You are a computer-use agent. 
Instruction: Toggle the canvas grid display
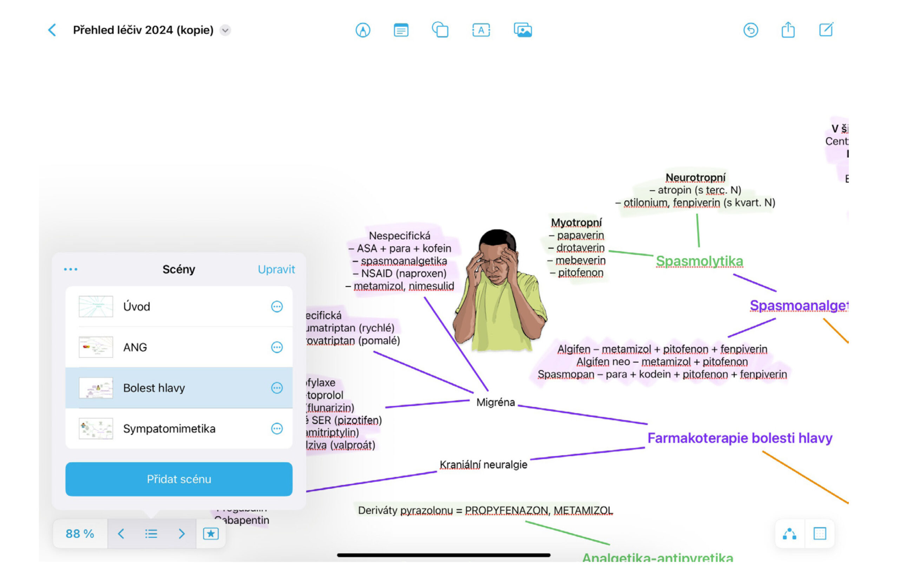coord(820,534)
